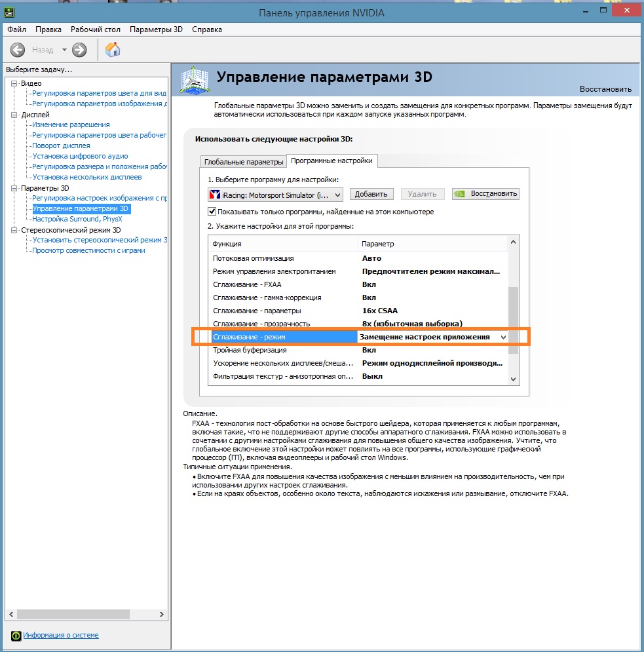Select Изменение разрешения in the task tree

pos(71,125)
